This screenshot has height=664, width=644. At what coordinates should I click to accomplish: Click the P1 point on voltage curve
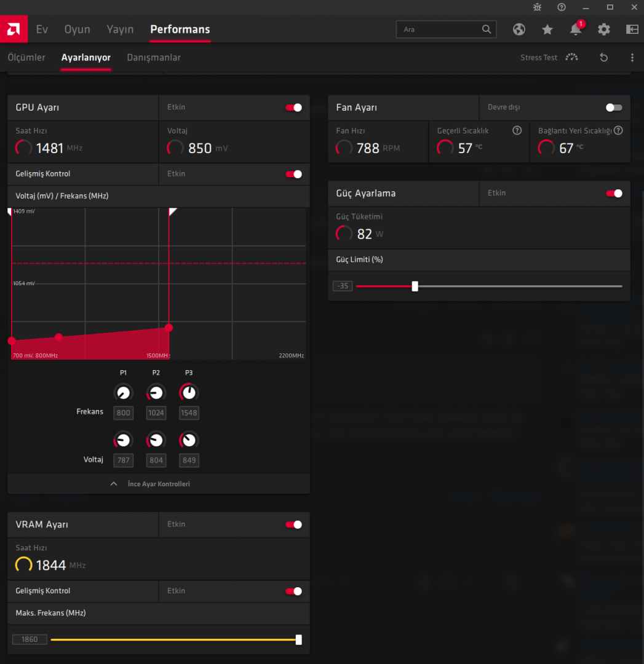(12, 341)
